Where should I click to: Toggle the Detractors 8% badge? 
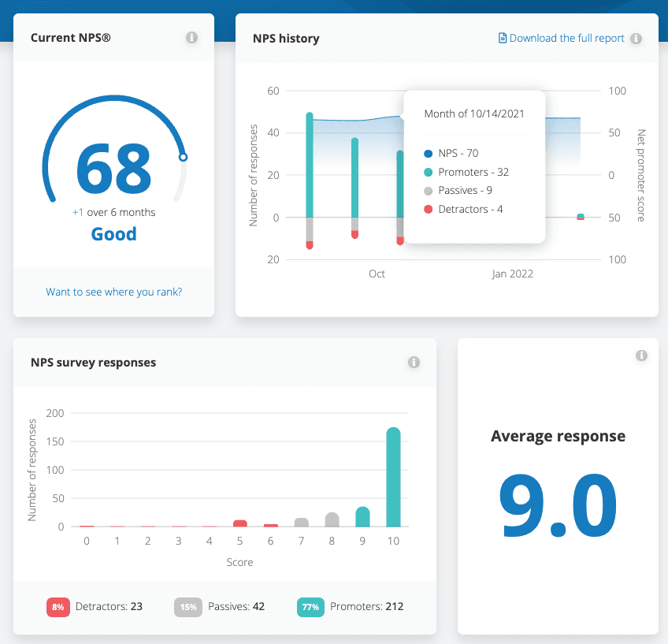58,607
